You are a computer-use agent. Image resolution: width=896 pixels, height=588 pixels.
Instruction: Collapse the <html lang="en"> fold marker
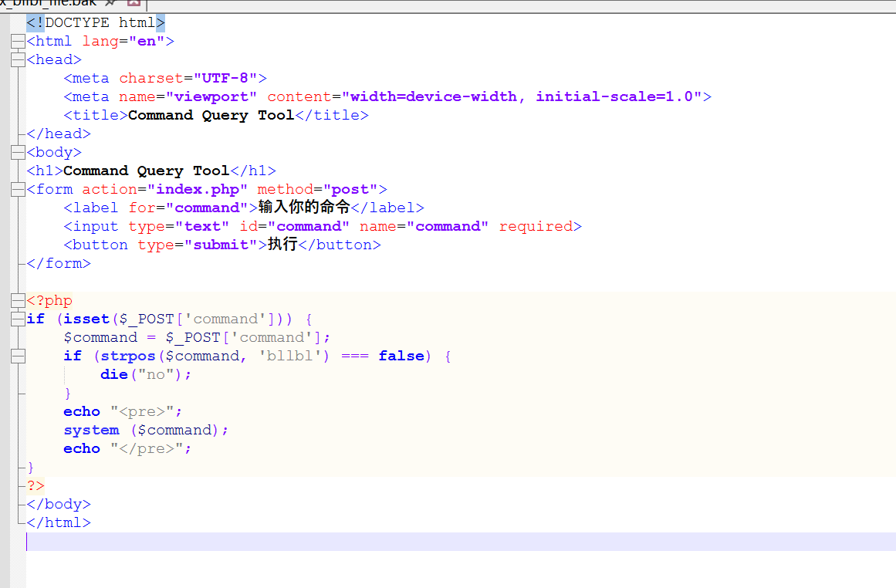pyautogui.click(x=18, y=41)
